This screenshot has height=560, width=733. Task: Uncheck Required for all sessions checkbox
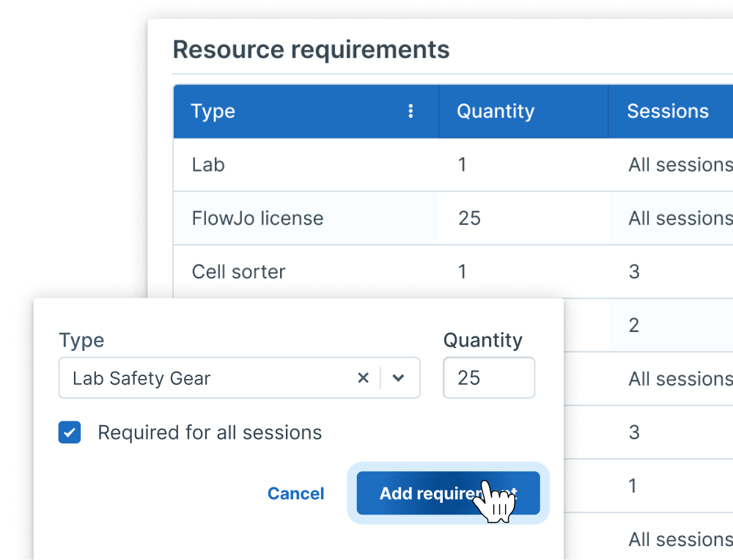pyautogui.click(x=70, y=432)
